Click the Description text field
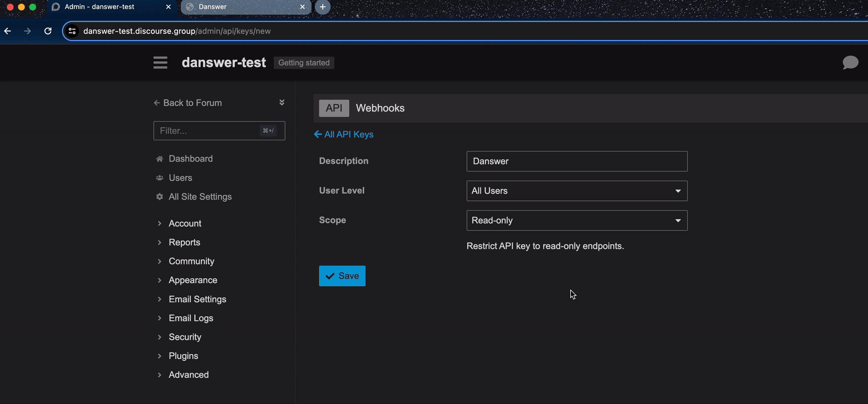Screen dimensions: 868x404 576,161
